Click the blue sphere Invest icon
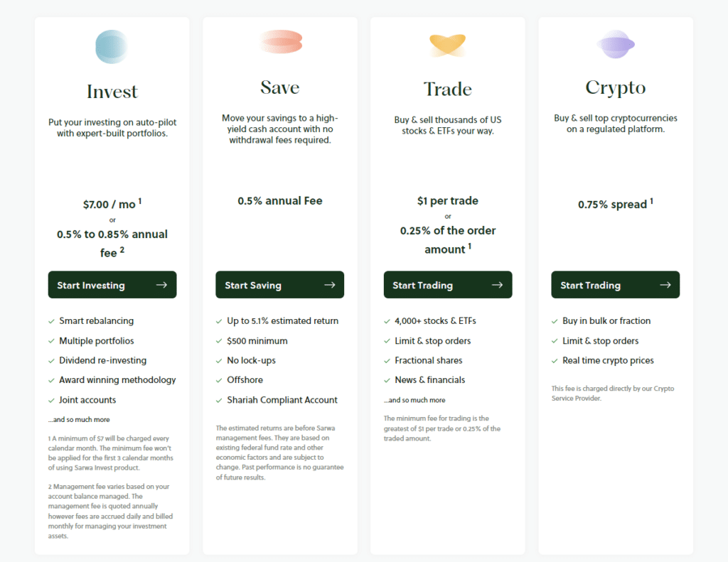Viewport: 728px width, 562px height. (x=112, y=46)
